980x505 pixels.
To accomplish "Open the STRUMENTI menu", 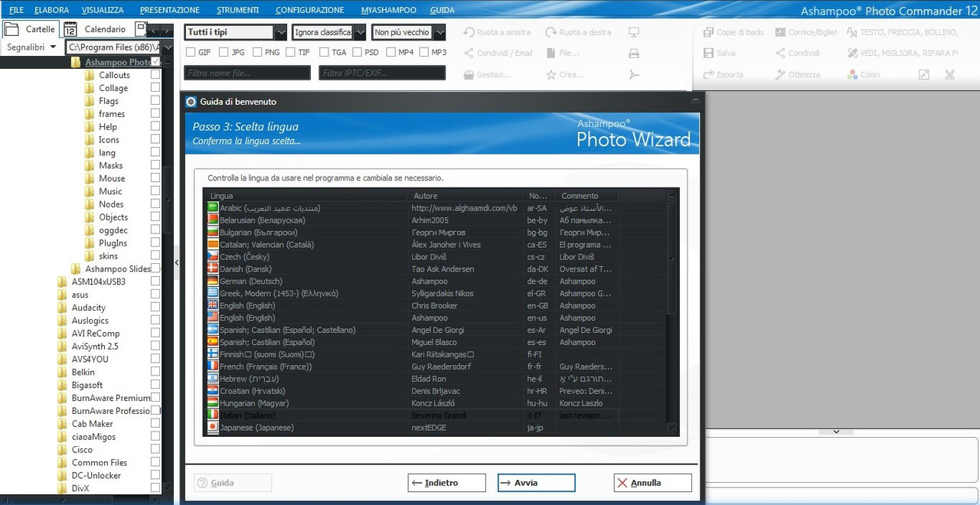I will [x=237, y=10].
